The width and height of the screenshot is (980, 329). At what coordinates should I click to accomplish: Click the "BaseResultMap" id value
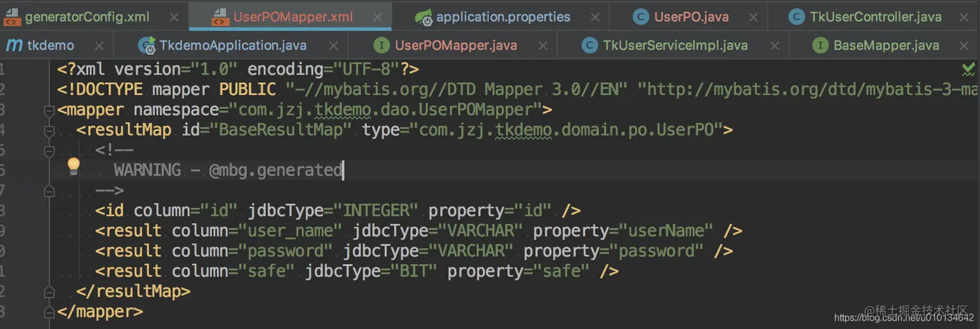pos(280,130)
